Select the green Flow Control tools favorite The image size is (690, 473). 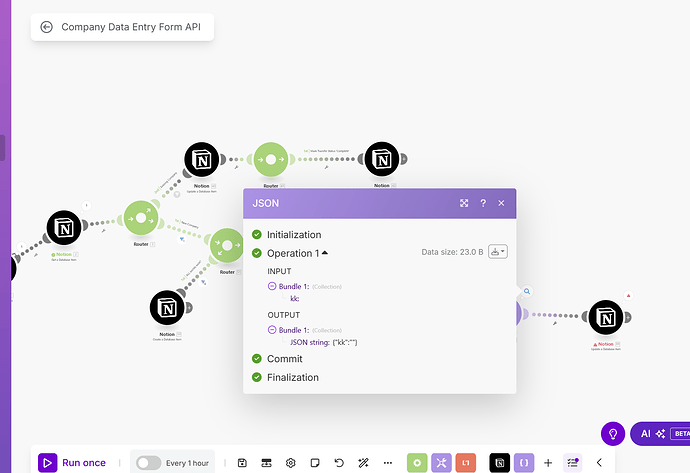click(417, 462)
